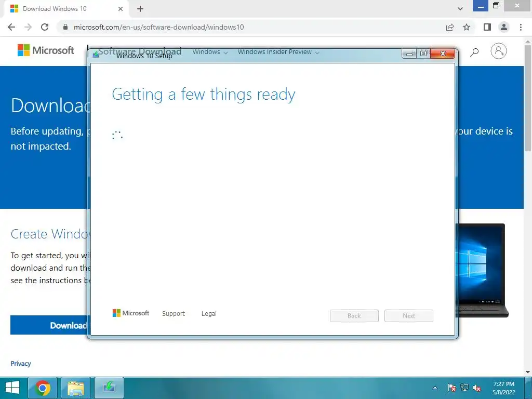Click the padlock site info icon
This screenshot has width=532, height=399.
tap(65, 27)
